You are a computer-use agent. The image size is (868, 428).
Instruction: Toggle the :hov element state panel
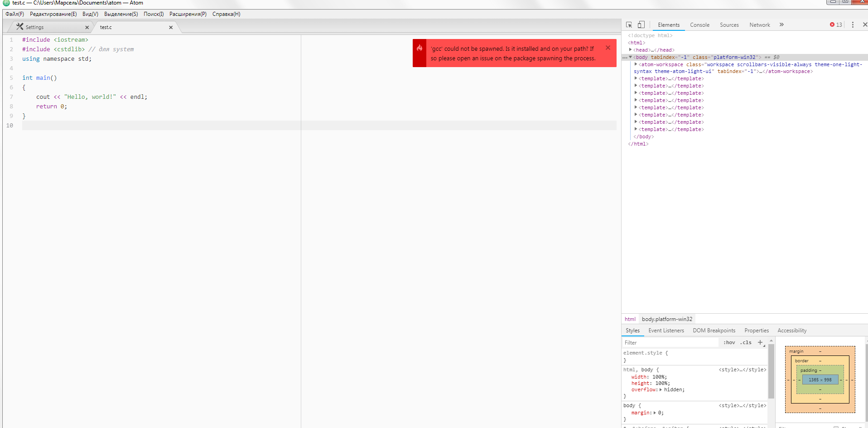[729, 343]
